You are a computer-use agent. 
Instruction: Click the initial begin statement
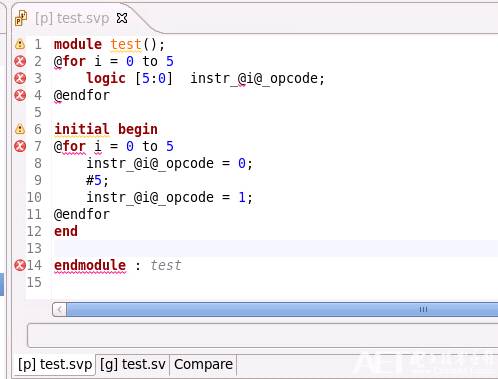106,129
